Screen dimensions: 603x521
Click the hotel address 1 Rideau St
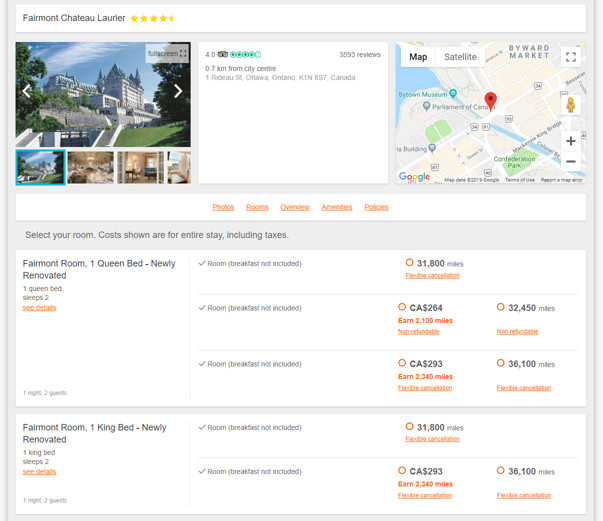pos(280,78)
